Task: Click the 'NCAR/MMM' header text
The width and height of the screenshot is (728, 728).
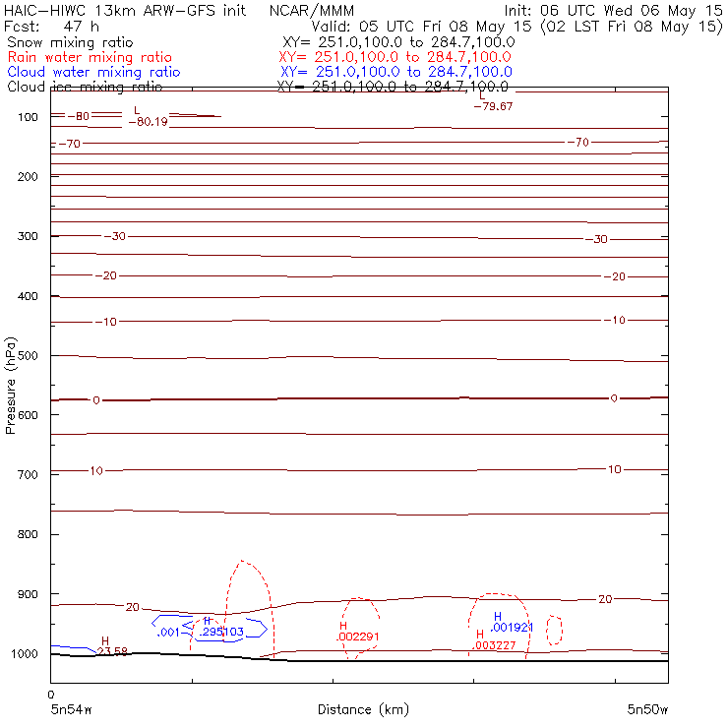Action: pyautogui.click(x=312, y=11)
